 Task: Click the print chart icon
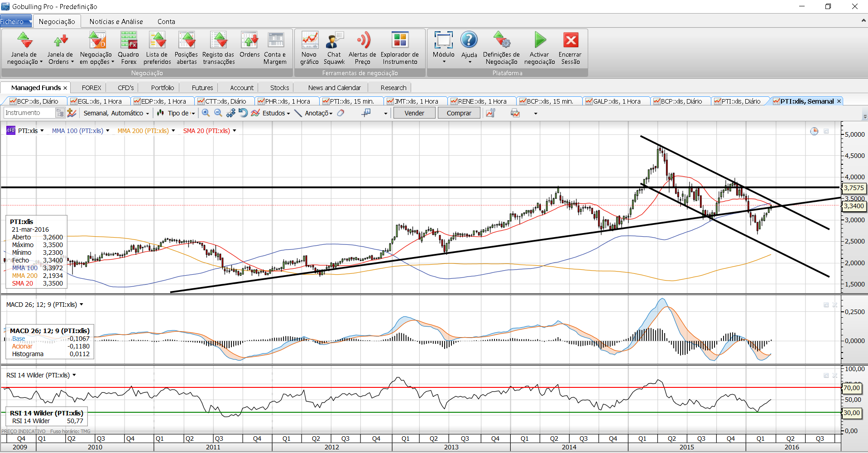coord(515,113)
